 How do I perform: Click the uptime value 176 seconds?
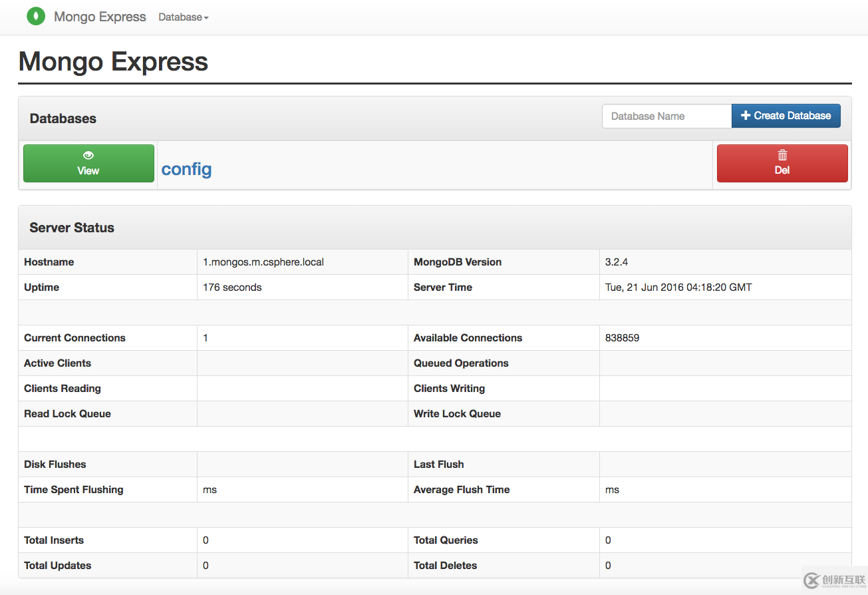tap(232, 288)
